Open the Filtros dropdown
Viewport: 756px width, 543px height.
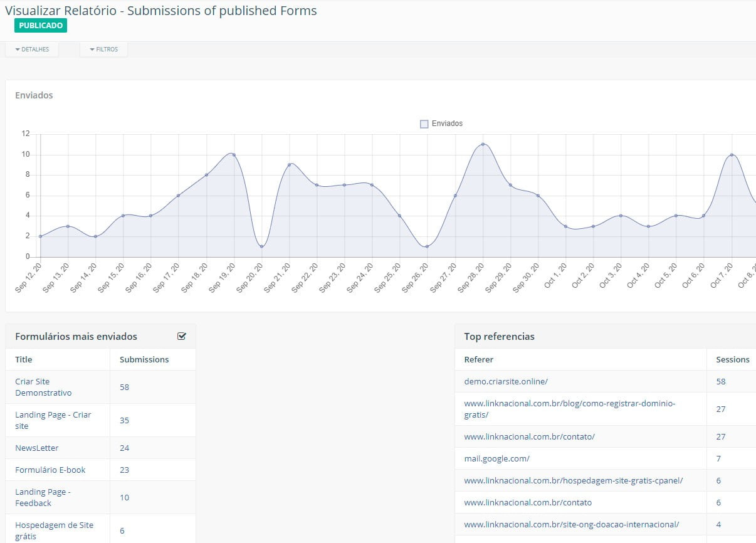click(103, 50)
